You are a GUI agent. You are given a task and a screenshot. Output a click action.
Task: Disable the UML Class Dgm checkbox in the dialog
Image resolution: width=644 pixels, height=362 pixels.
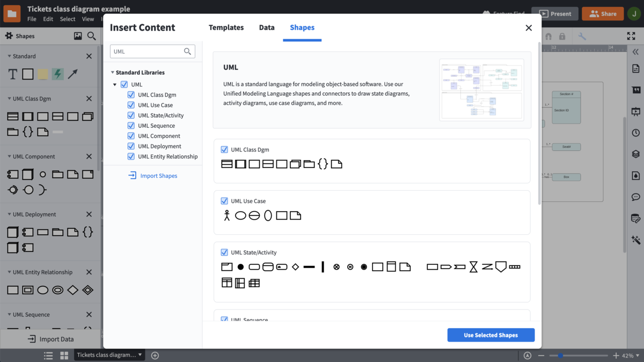click(224, 149)
